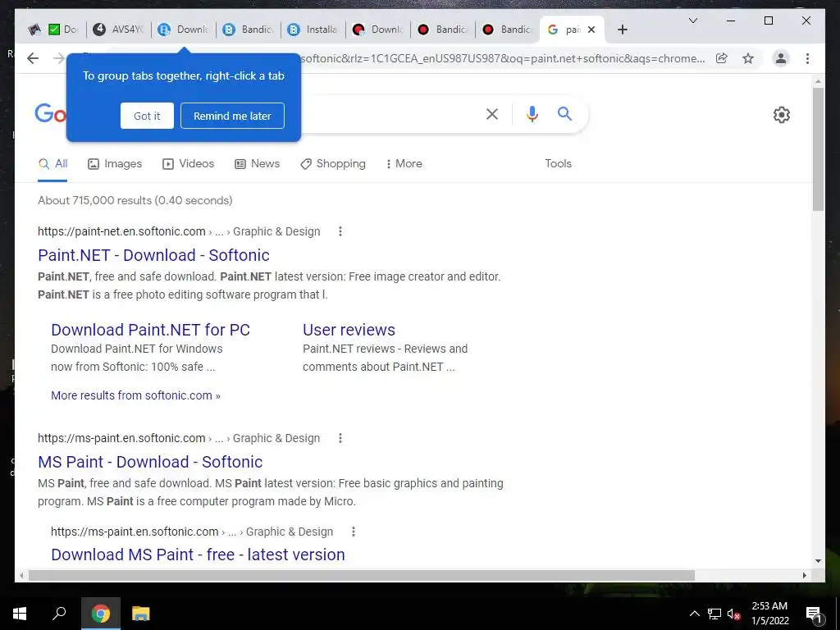Click the address bar URL field
The height and width of the screenshot is (630, 840).
click(503, 58)
